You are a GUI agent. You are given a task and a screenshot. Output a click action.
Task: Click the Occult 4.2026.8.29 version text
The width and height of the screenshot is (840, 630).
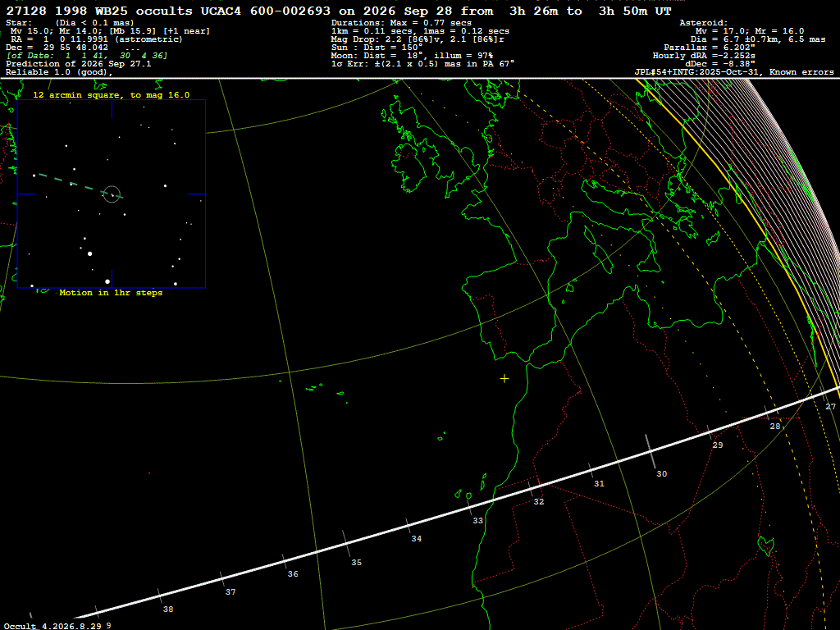(52, 626)
